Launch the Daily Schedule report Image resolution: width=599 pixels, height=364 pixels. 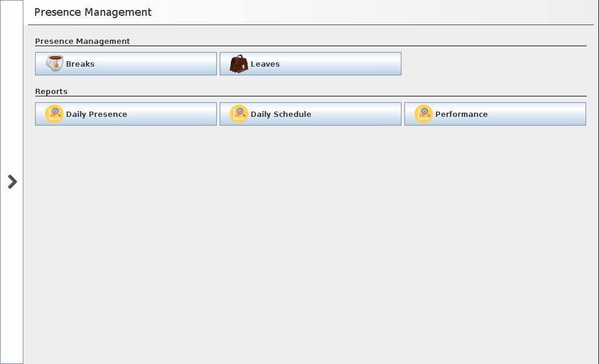point(310,114)
